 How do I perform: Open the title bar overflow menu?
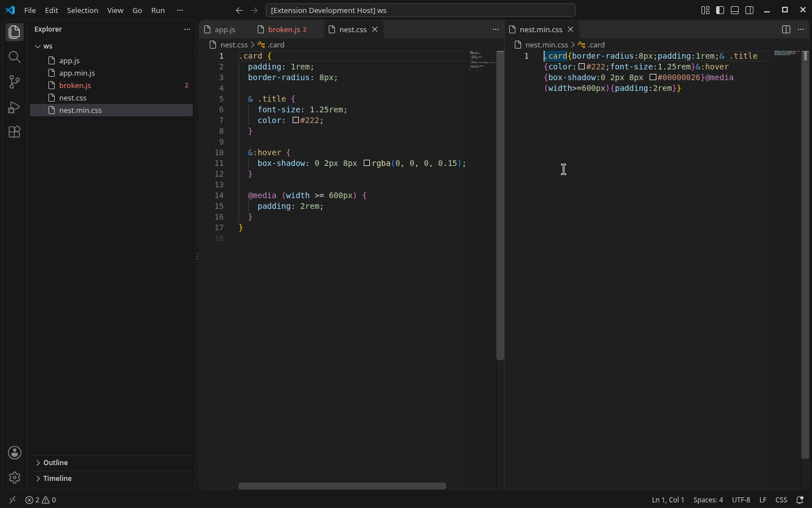point(180,10)
